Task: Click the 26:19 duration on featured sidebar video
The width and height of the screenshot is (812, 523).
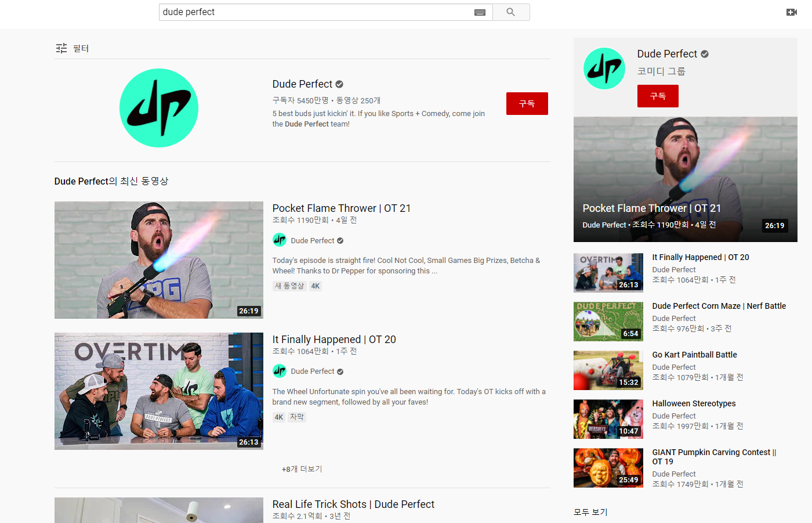Action: (x=775, y=226)
